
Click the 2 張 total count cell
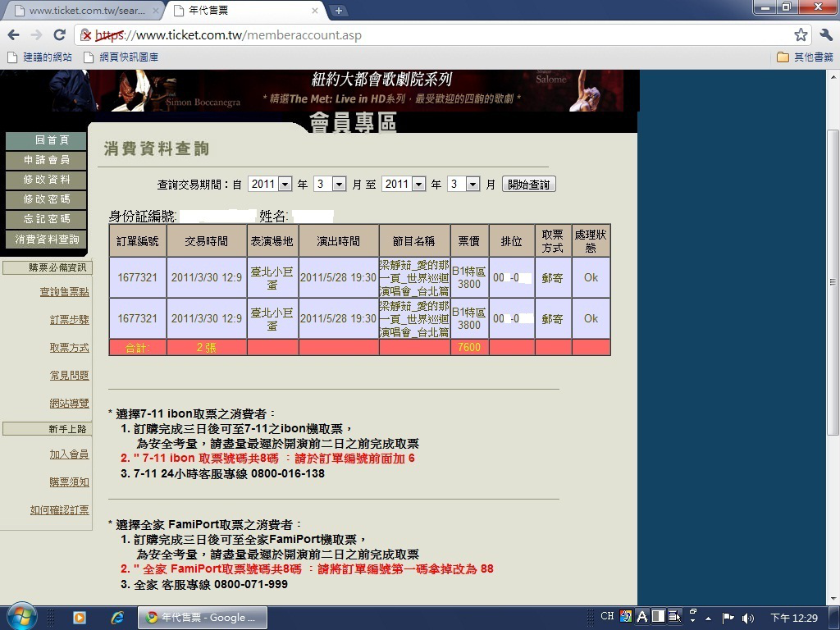206,347
